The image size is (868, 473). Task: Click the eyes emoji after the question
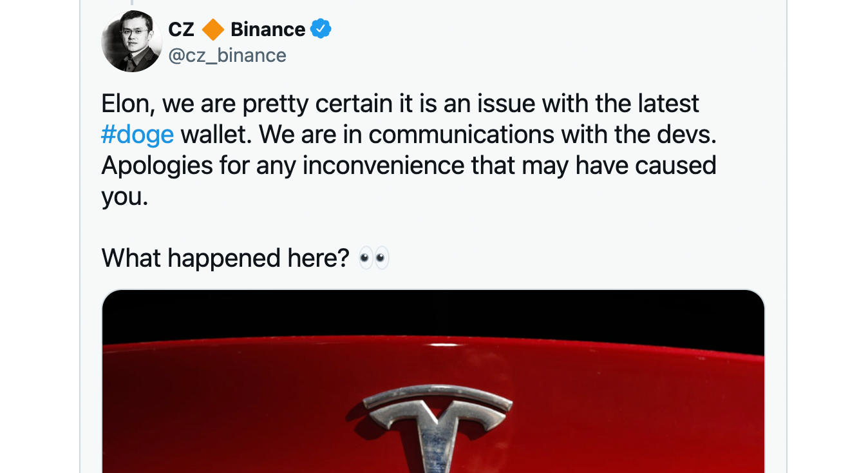(x=374, y=258)
